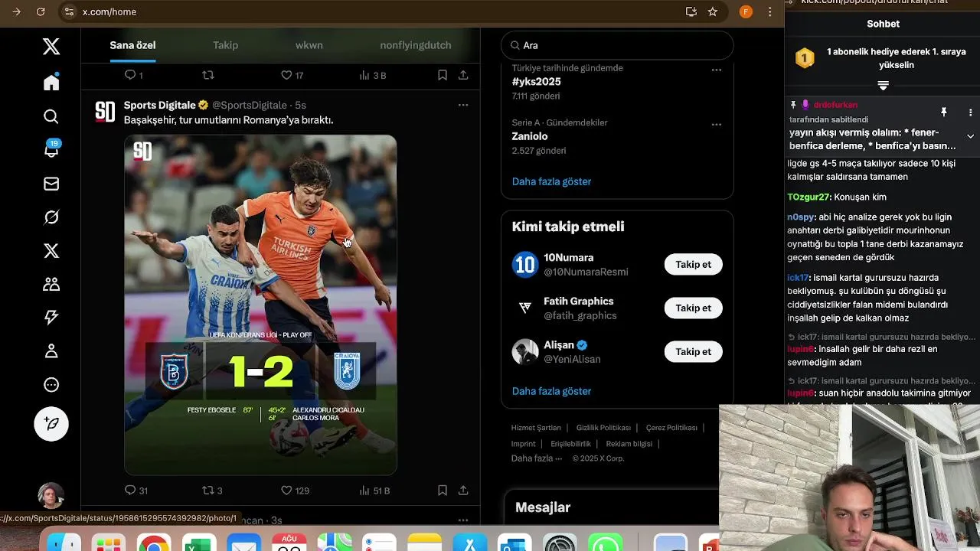The image size is (980, 551).
Task: Open Communities icon in sidebar
Action: coord(51,284)
